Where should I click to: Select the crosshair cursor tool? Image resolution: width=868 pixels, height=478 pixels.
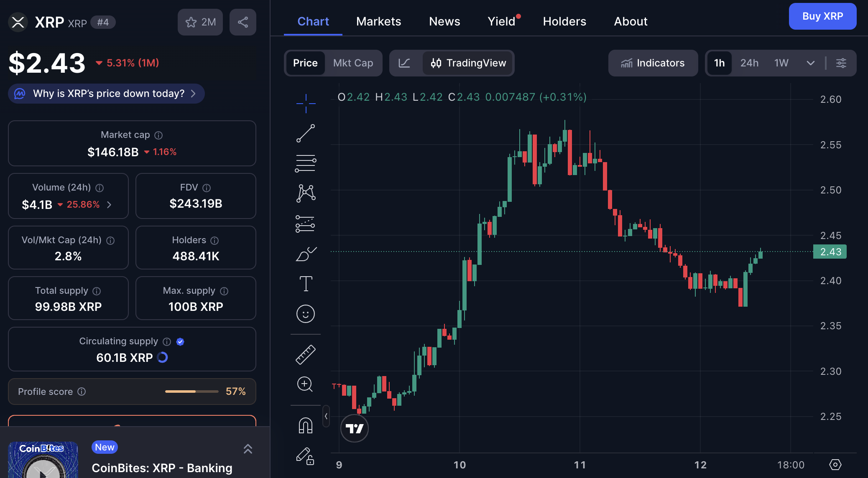pos(306,104)
